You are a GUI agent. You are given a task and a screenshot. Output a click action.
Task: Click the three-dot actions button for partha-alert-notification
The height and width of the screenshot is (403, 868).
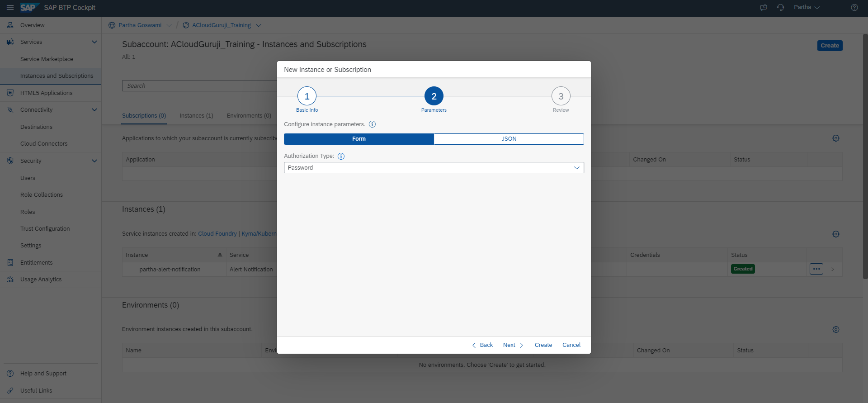click(816, 269)
